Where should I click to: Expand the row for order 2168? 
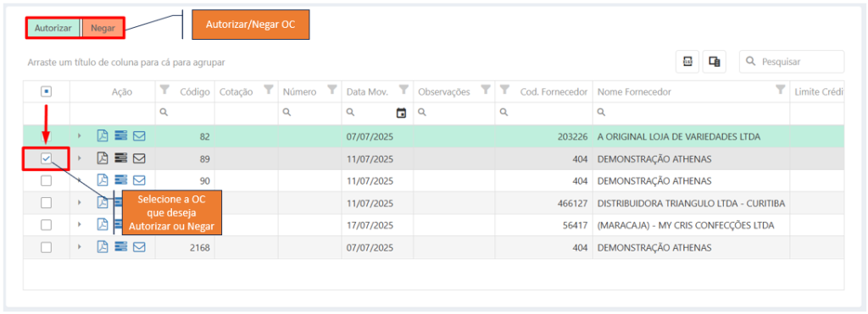(79, 247)
